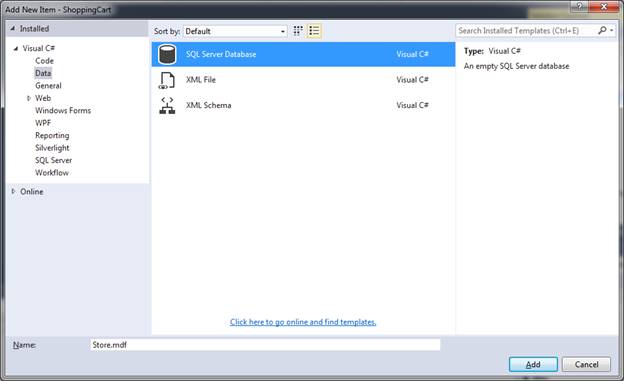Click Visual C# in XML Schema row
The width and height of the screenshot is (624, 381).
click(x=412, y=105)
